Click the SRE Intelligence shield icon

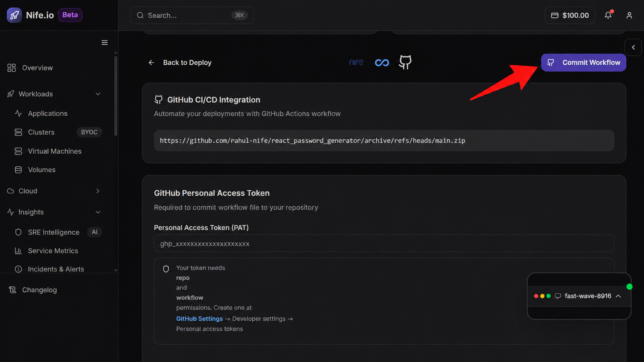(18, 232)
